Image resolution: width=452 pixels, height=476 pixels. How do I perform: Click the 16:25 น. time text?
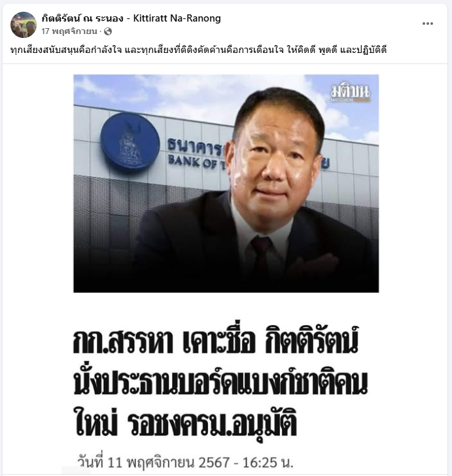(268, 463)
